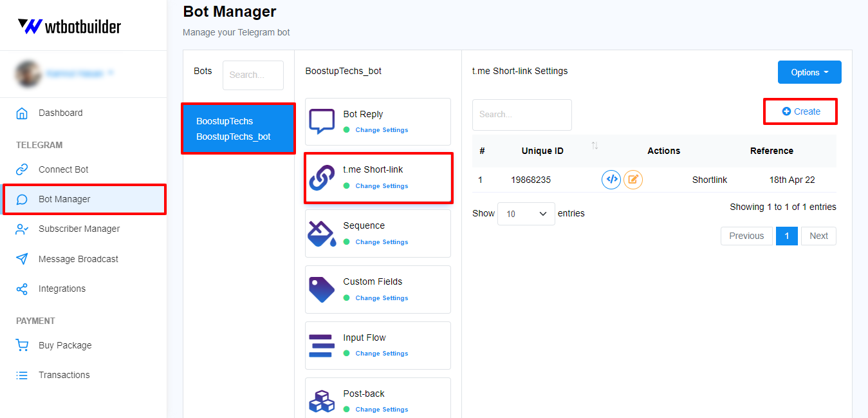Click the Next pagination button
Image resolution: width=868 pixels, height=418 pixels.
[x=818, y=236]
